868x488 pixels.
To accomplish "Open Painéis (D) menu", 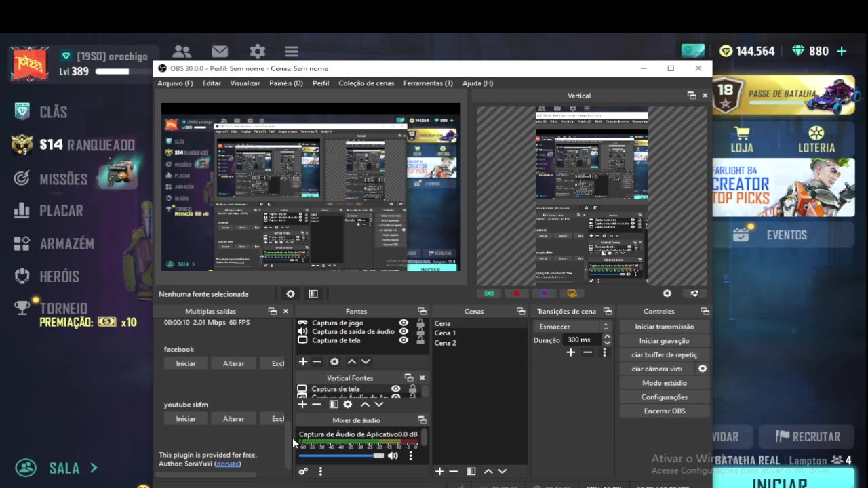I will point(286,83).
